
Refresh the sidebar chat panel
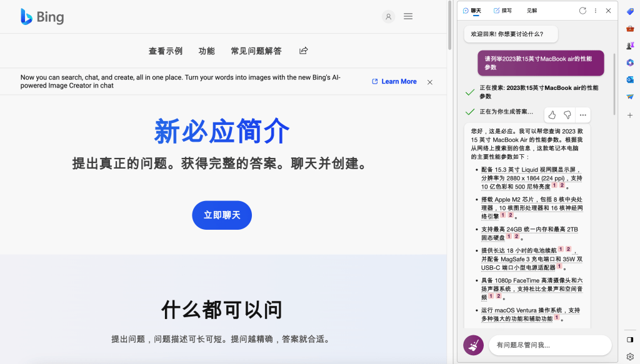(582, 11)
